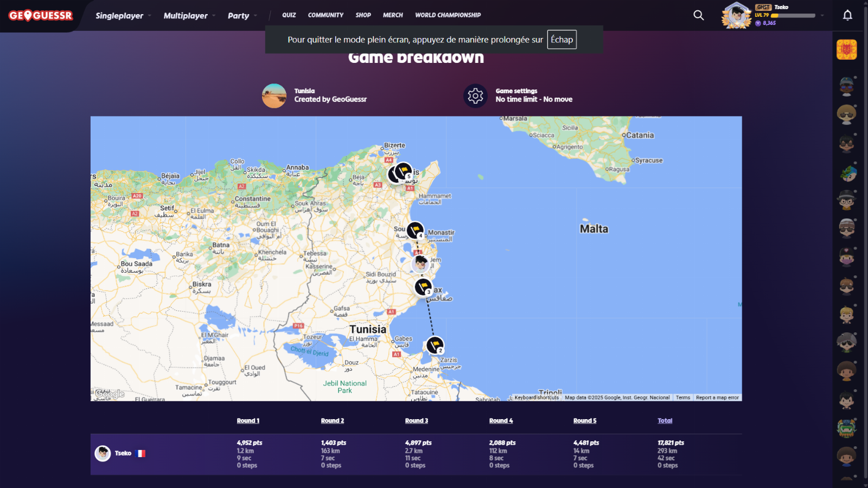Select the round 3 flag marker near Sfax

click(423, 286)
